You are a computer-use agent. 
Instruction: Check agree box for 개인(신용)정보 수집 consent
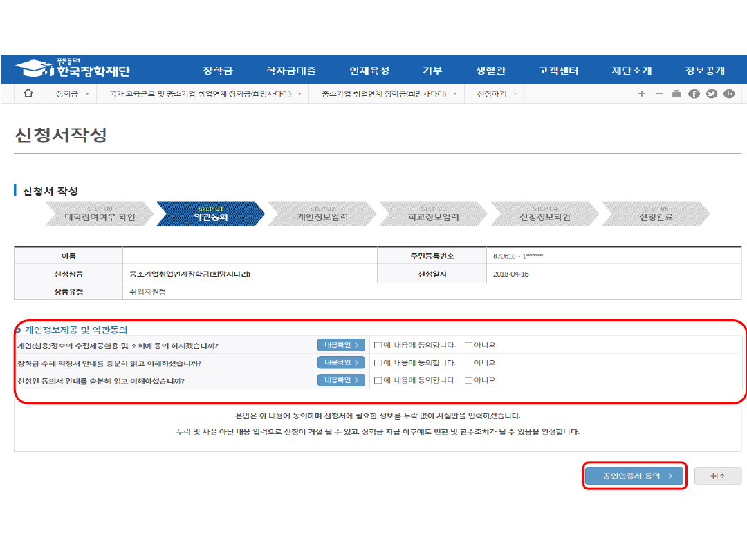[x=378, y=345]
